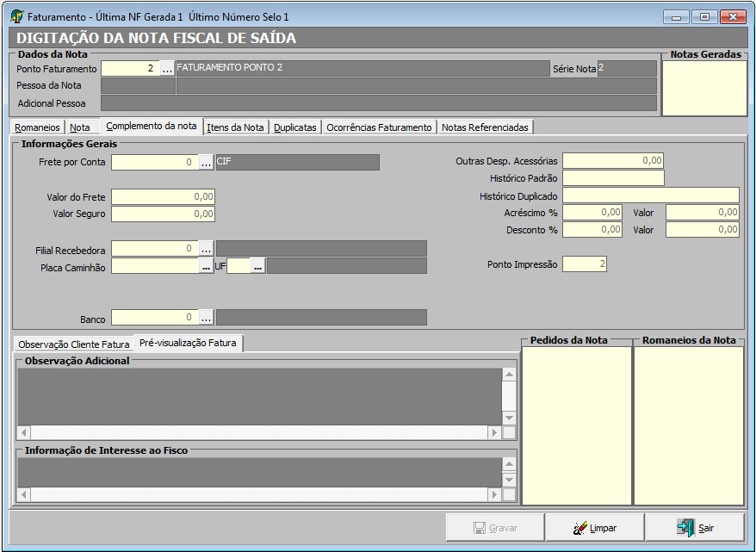
Task: Open the Placa Caminhão lookup button
Action: (x=206, y=267)
